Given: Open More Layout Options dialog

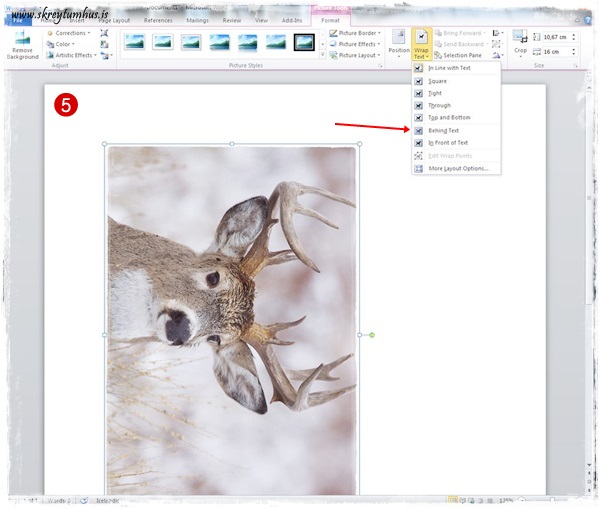Looking at the screenshot, I should [457, 168].
